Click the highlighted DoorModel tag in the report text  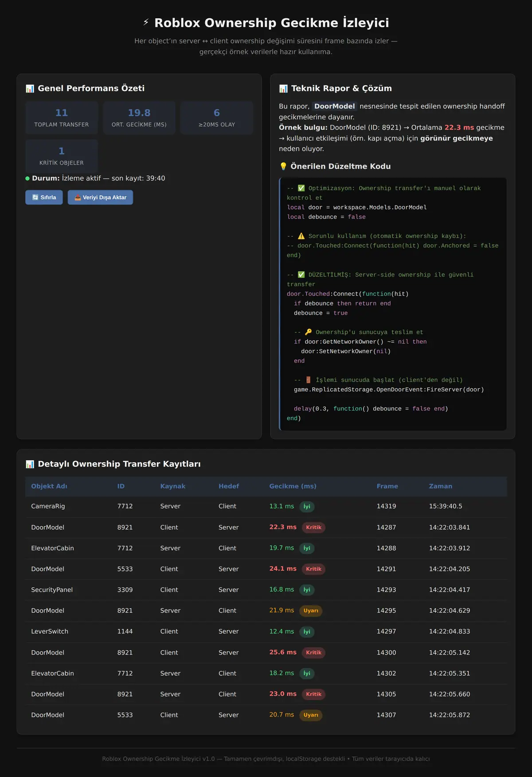[335, 106]
